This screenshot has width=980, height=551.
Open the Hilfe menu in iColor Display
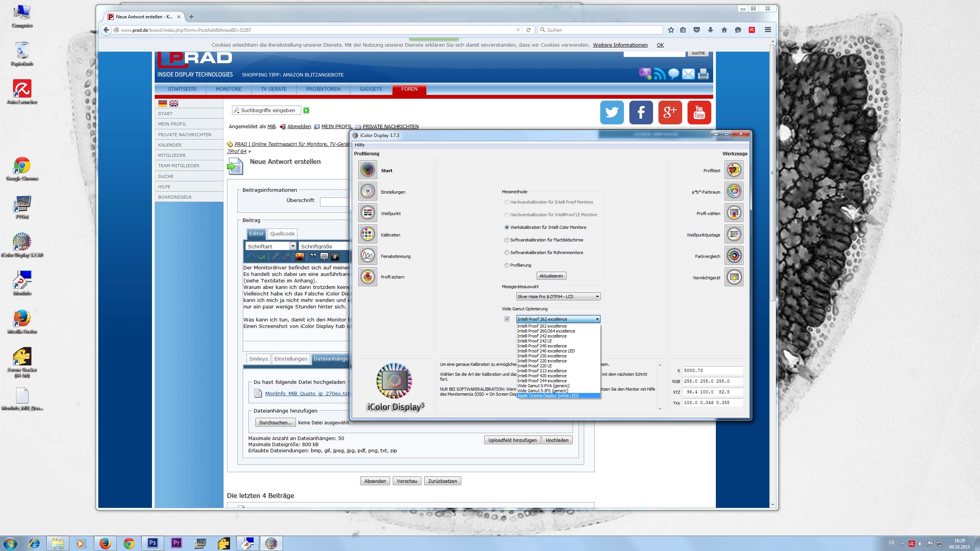(x=359, y=145)
